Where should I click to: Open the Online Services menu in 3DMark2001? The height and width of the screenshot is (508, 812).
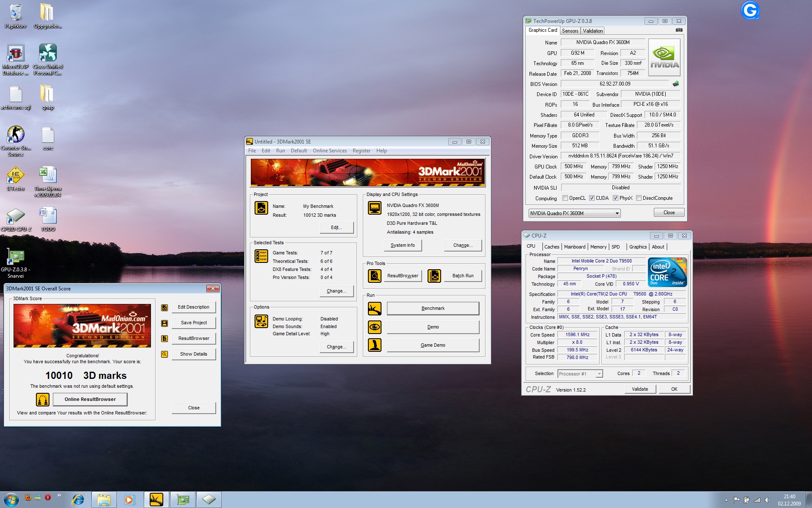pos(330,151)
